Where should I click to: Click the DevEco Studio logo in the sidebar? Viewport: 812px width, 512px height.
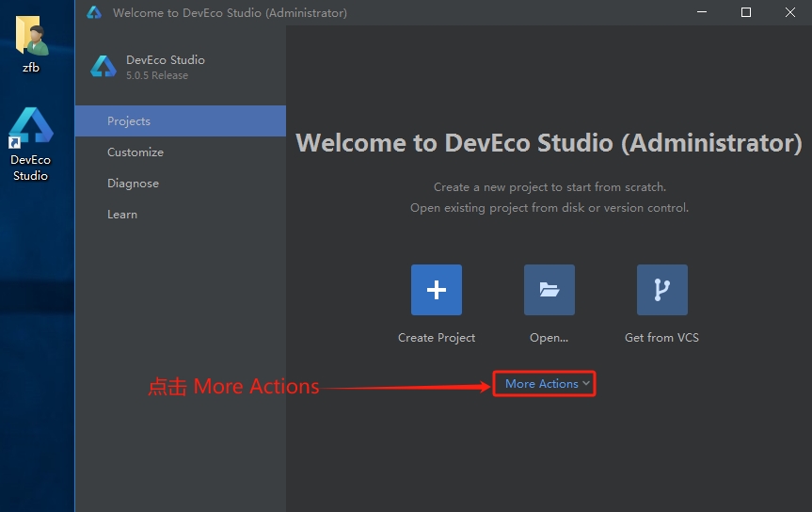[103, 67]
